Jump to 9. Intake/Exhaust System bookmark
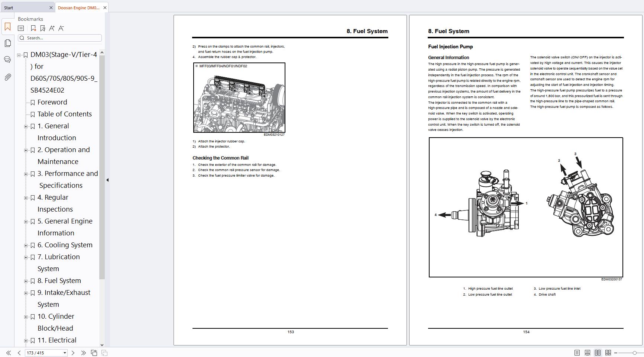 tap(64, 298)
